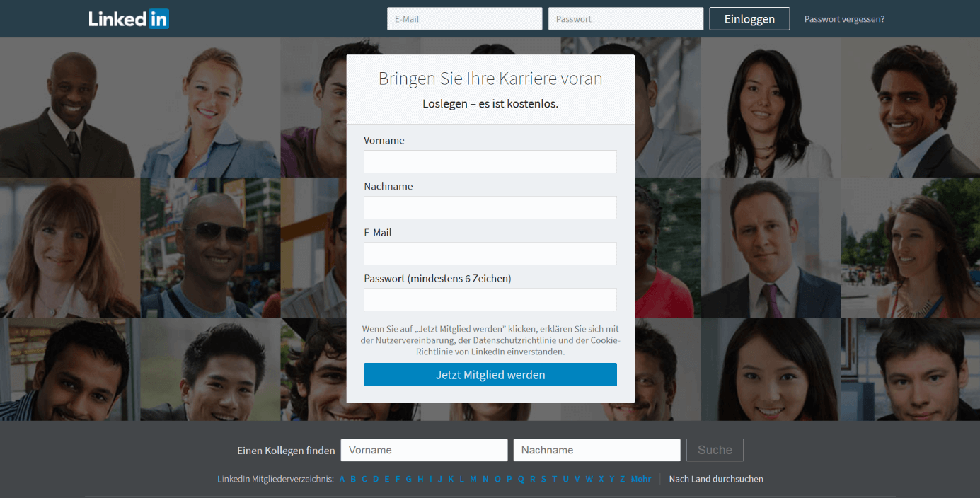Screen dimensions: 980x498
Task: Click the Vorname colleague search field
Action: click(425, 450)
